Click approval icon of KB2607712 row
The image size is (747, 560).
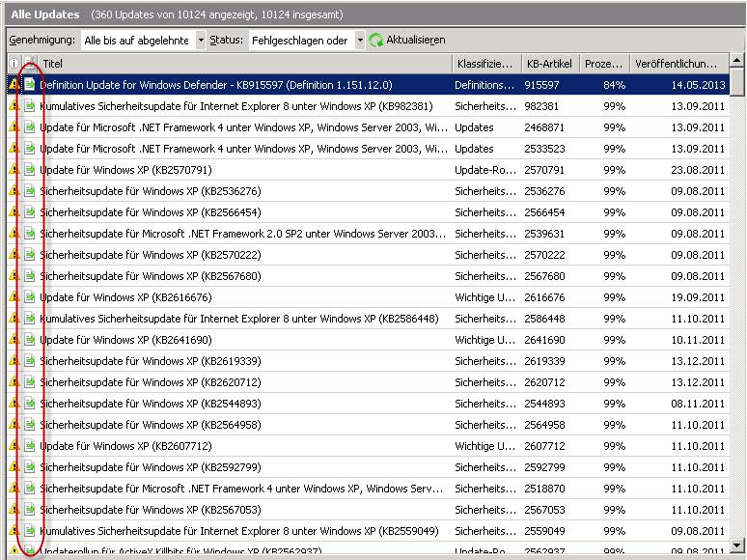click(30, 446)
